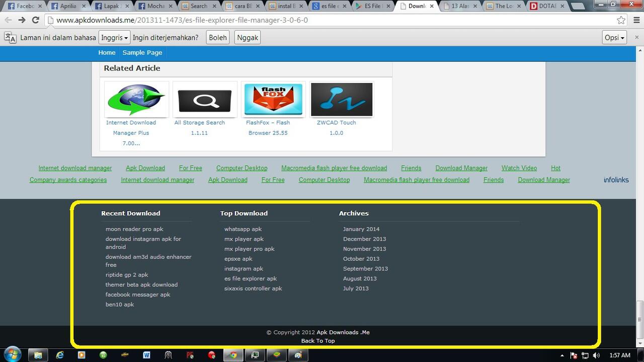Image resolution: width=644 pixels, height=362 pixels.
Task: Open the Windows Start button
Action: coord(12,354)
